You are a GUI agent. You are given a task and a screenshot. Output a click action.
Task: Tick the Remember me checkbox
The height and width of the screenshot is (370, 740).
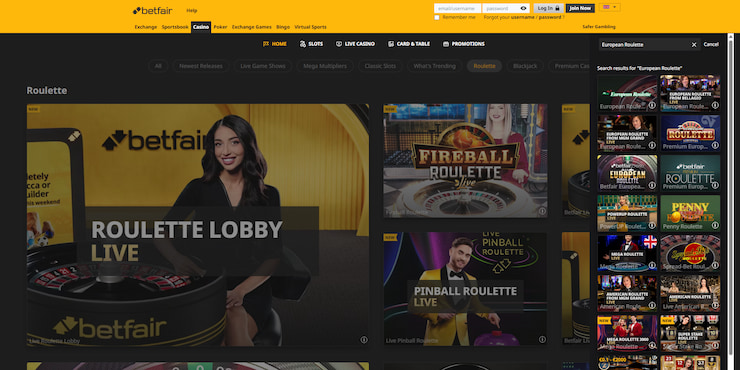click(437, 17)
